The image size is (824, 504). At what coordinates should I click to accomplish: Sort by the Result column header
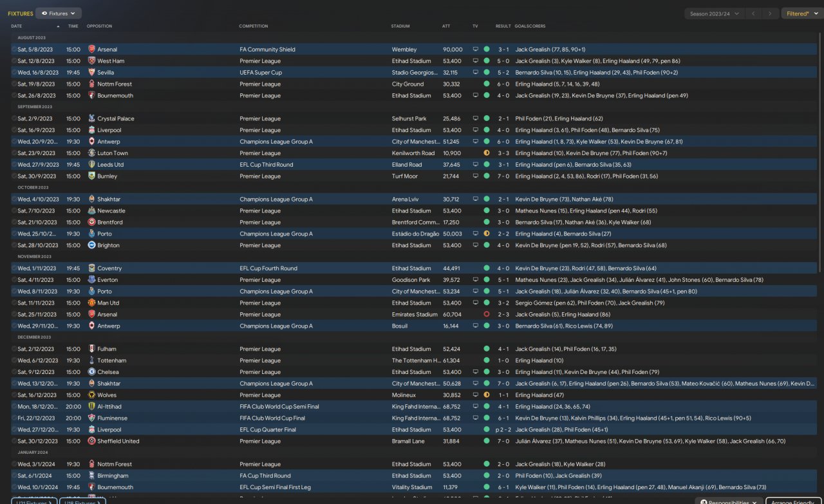[503, 26]
